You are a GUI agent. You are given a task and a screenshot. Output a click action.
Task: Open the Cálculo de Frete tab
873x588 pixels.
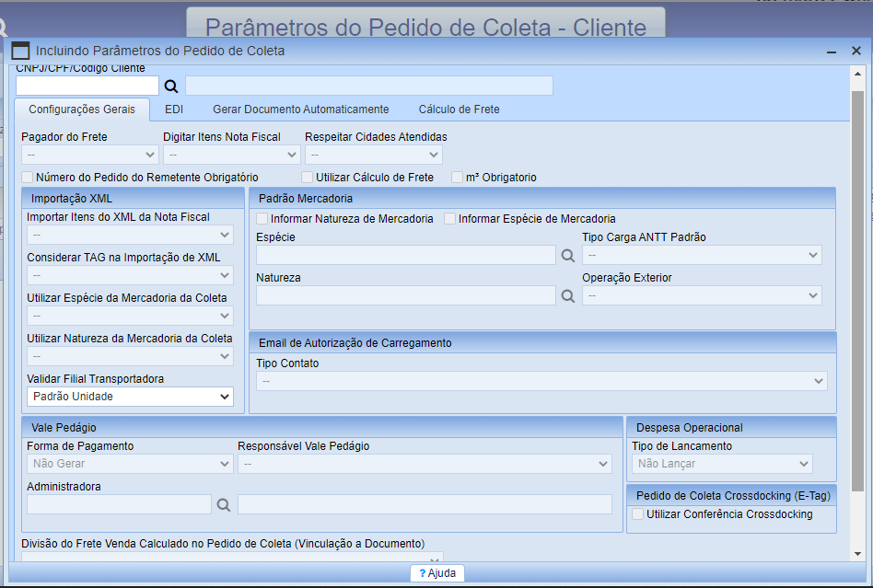pos(459,109)
